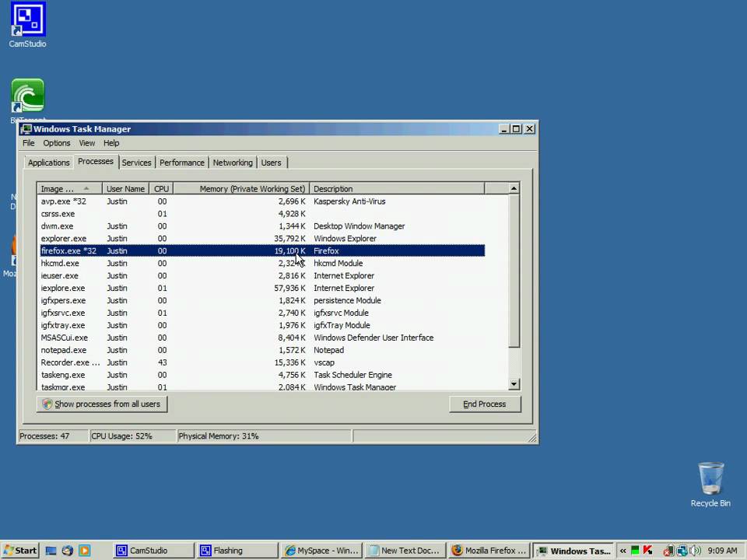Switch to CamStudio taskbar button
The height and width of the screenshot is (560, 747).
pos(154,551)
